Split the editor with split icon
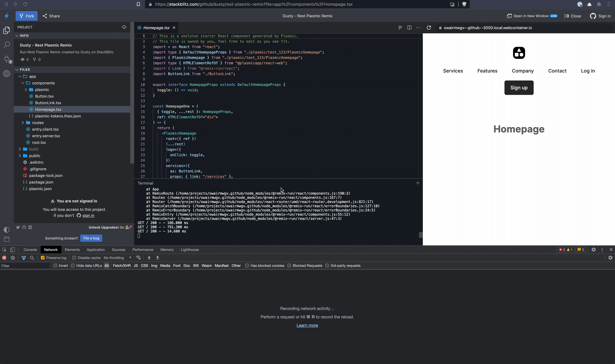Image resolution: width=615 pixels, height=364 pixels. point(409,28)
